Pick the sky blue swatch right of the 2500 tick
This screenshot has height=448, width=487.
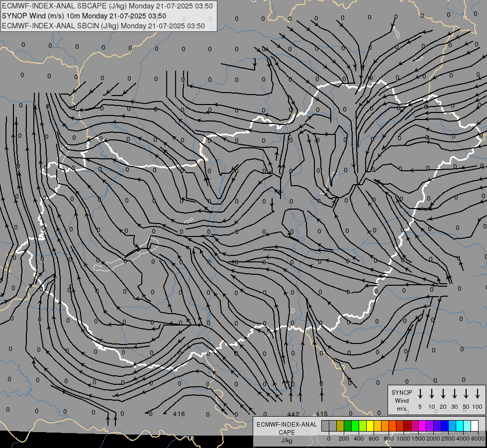coord(452,426)
